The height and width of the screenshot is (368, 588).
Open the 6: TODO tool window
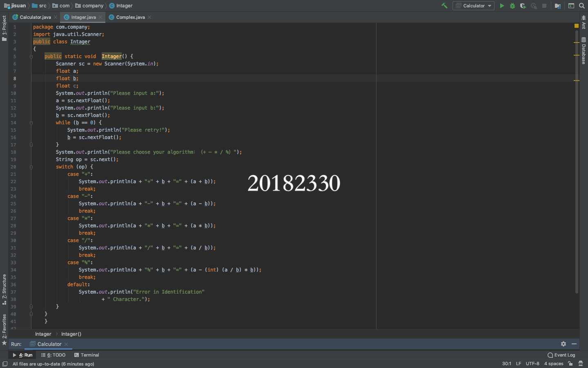click(53, 355)
